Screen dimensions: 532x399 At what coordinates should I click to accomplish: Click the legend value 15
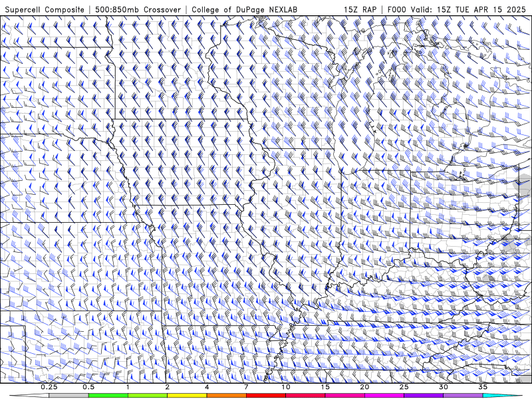325,387
